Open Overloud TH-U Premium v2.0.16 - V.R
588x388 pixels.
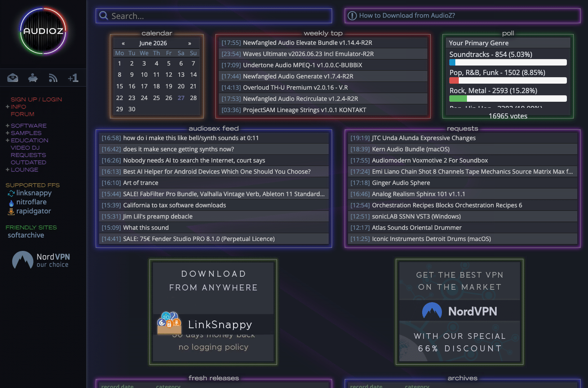tap(296, 88)
